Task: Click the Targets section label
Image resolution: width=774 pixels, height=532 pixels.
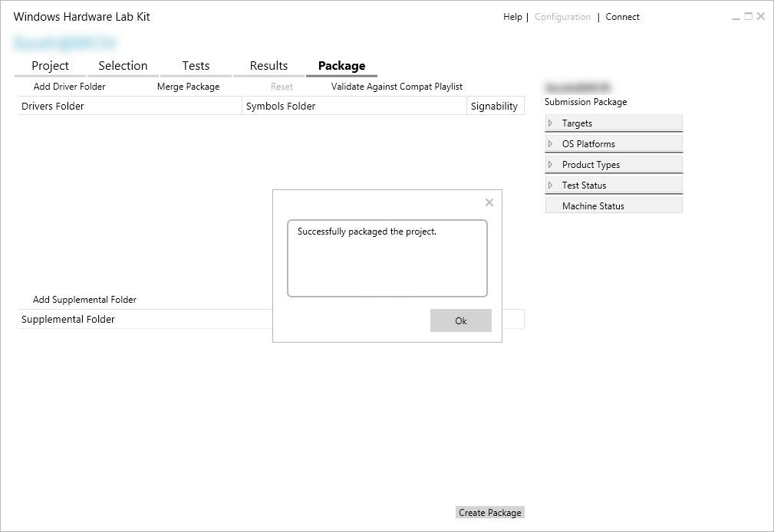Action: 577,123
